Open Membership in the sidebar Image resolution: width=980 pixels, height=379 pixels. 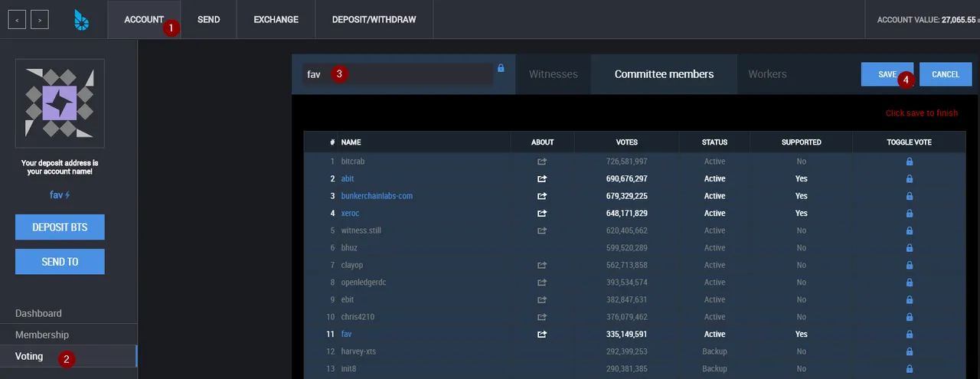pos(69,335)
